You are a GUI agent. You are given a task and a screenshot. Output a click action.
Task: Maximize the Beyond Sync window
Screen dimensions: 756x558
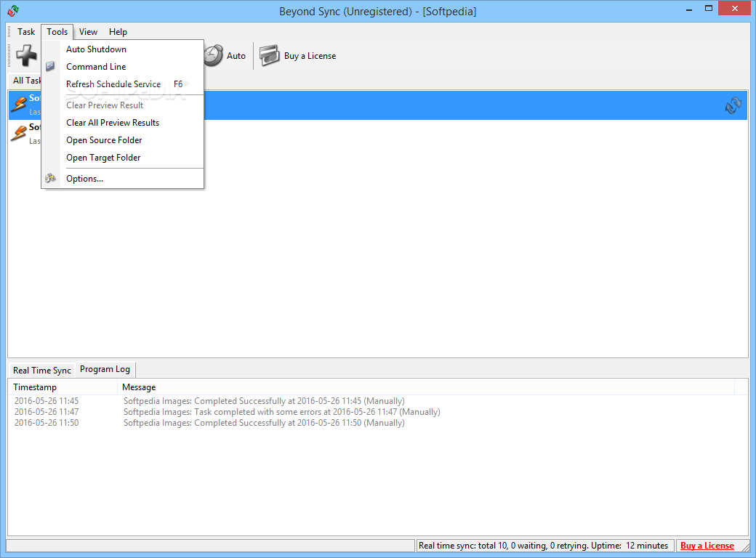pos(709,9)
